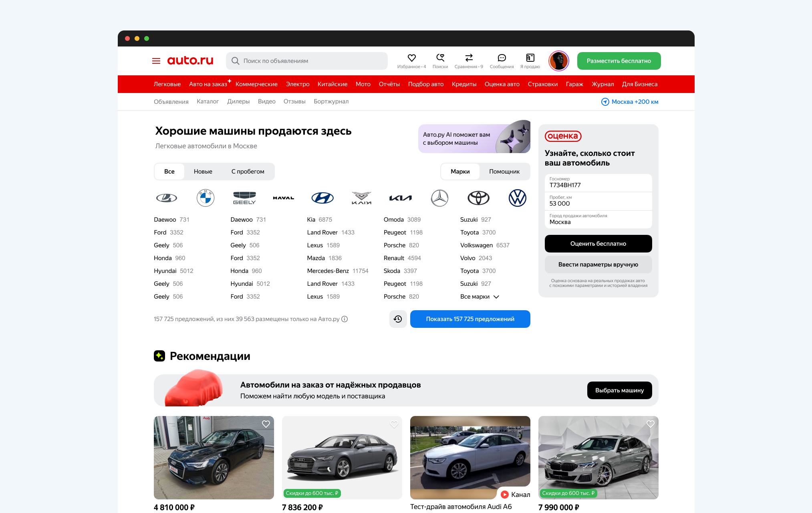Favorite the 4 810 000 ₽ car
The height and width of the screenshot is (513, 812).
[x=266, y=424]
